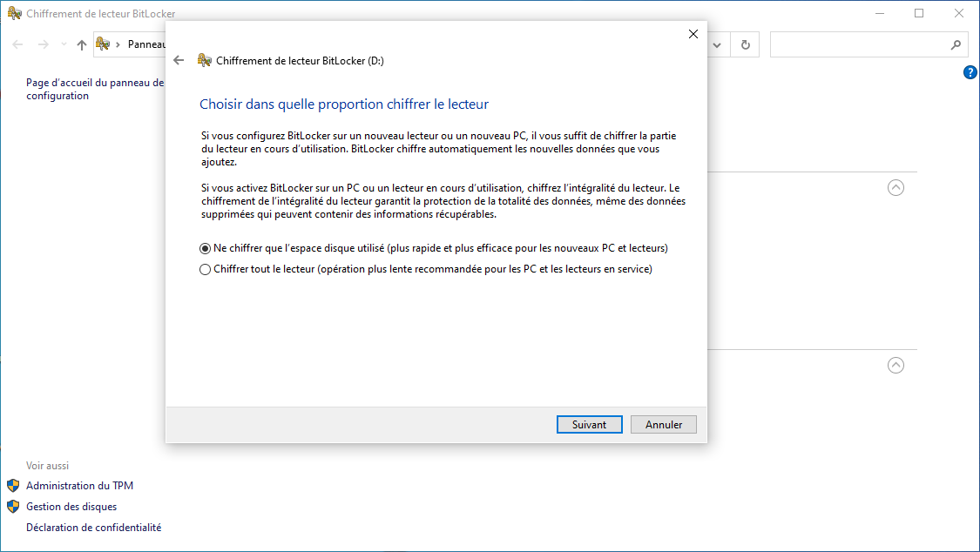The height and width of the screenshot is (552, 980).
Task: Click the Help question mark icon
Action: click(x=970, y=72)
